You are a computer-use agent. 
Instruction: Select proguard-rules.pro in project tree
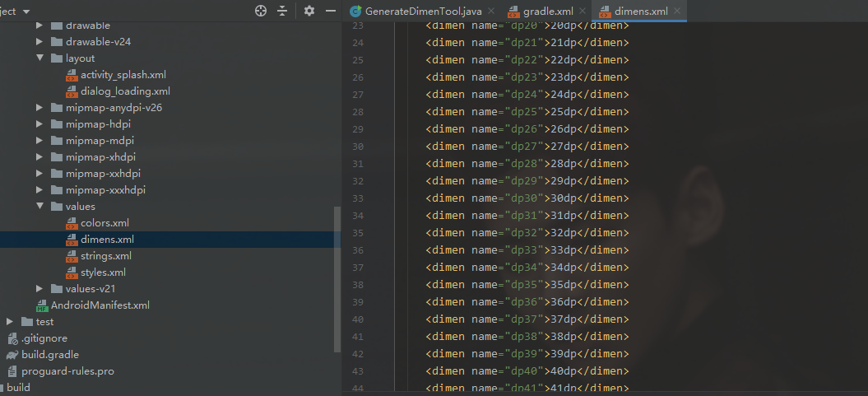click(67, 371)
